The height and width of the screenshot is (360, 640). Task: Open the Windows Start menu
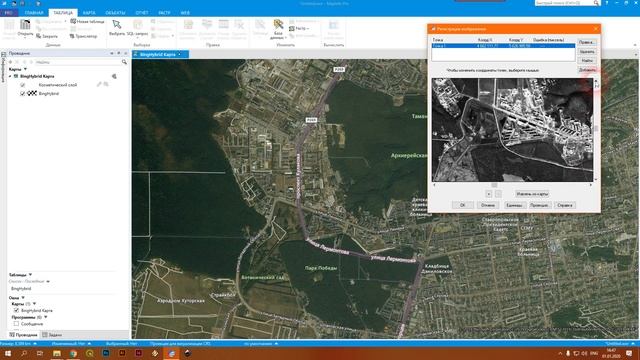[8, 353]
